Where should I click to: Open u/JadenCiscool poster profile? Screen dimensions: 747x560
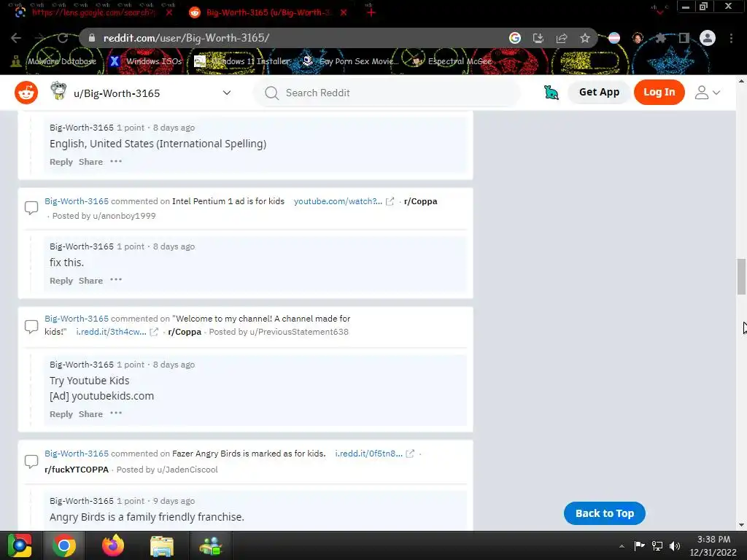click(x=187, y=470)
